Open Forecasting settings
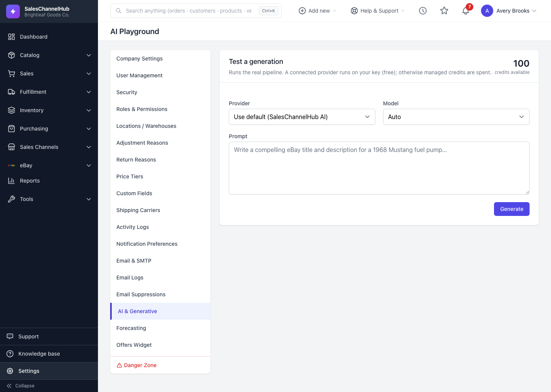Screen dimensions: 551x392 click(x=160, y=328)
